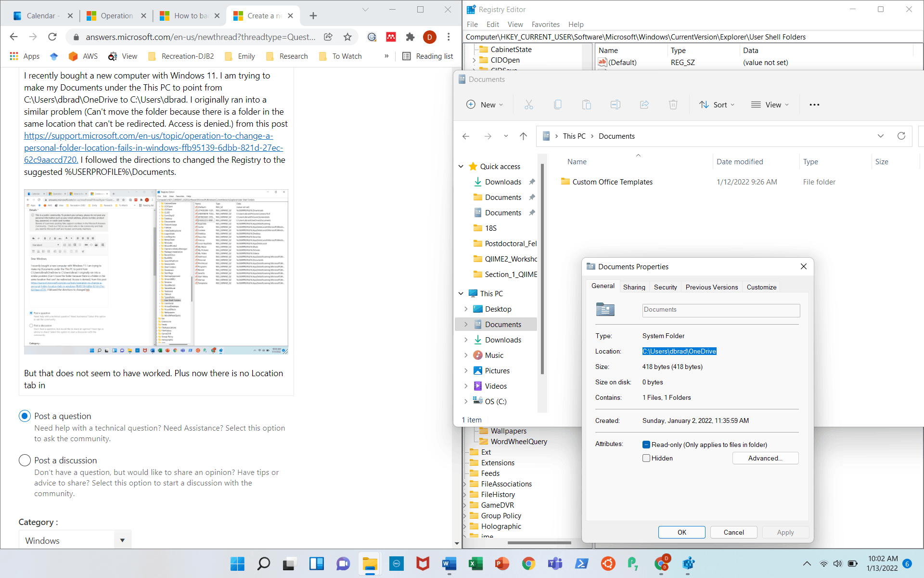Open the See more ellipsis menu
The height and width of the screenshot is (578, 924).
[x=814, y=105]
